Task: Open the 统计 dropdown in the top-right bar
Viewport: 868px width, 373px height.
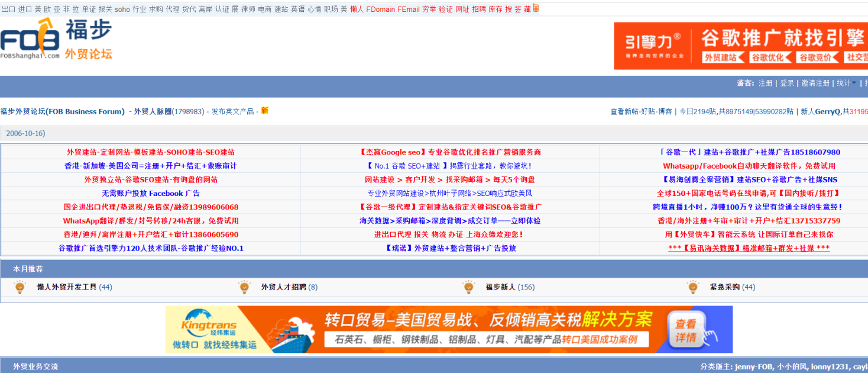Action: pos(844,83)
